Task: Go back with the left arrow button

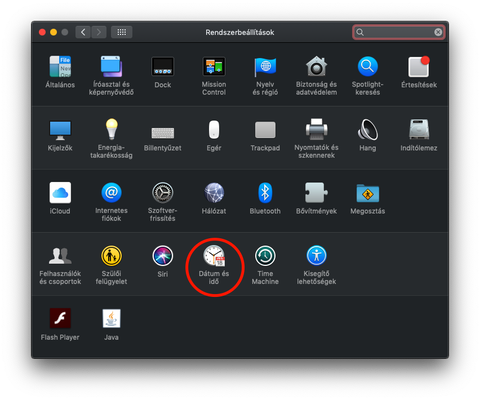Action: coord(83,32)
